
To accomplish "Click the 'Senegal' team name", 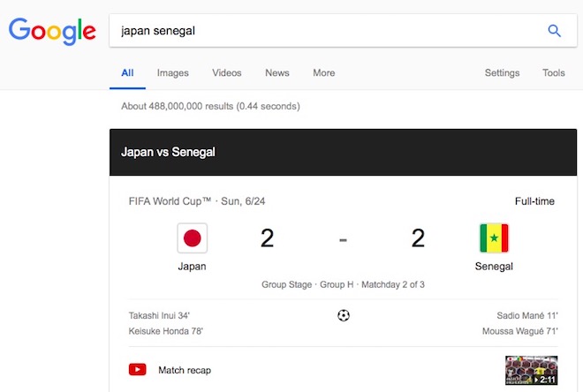I will 494,267.
